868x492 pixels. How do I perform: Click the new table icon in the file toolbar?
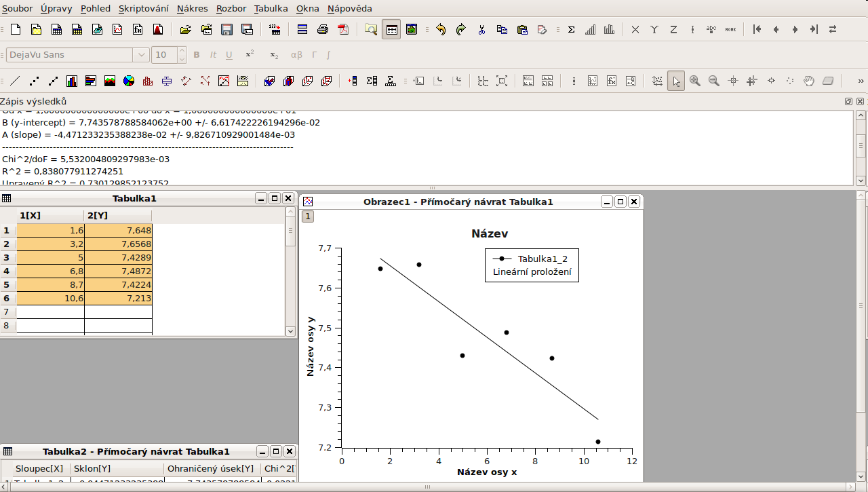click(x=58, y=29)
